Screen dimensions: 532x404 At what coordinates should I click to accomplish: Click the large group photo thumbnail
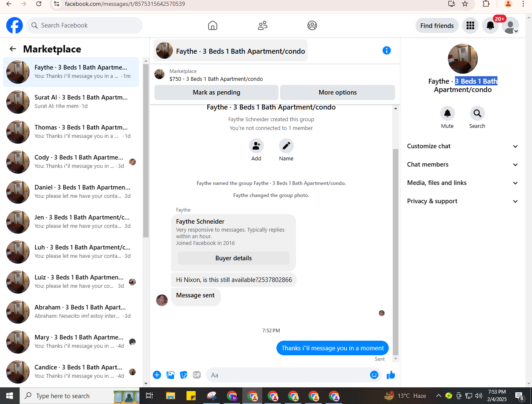pos(462,59)
